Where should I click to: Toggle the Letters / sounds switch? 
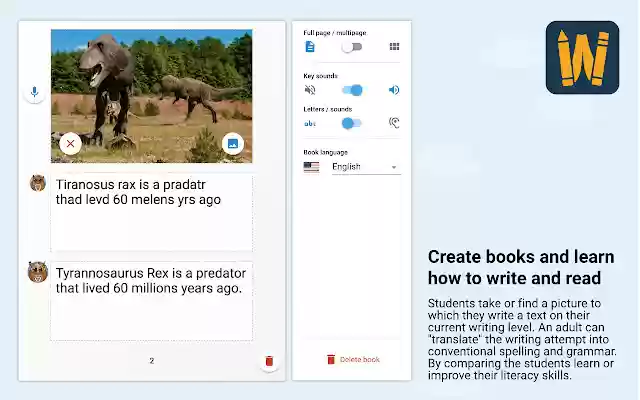(x=352, y=123)
